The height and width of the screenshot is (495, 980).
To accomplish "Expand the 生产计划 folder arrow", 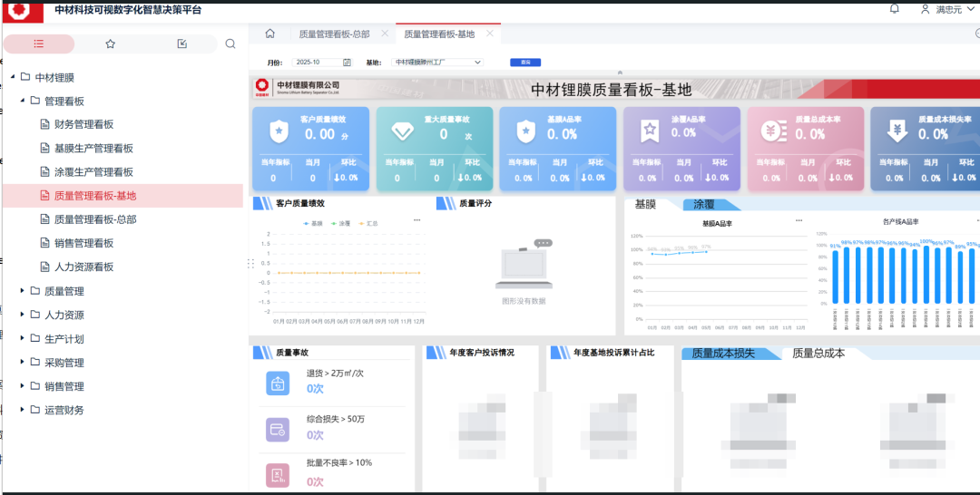I will coord(23,338).
